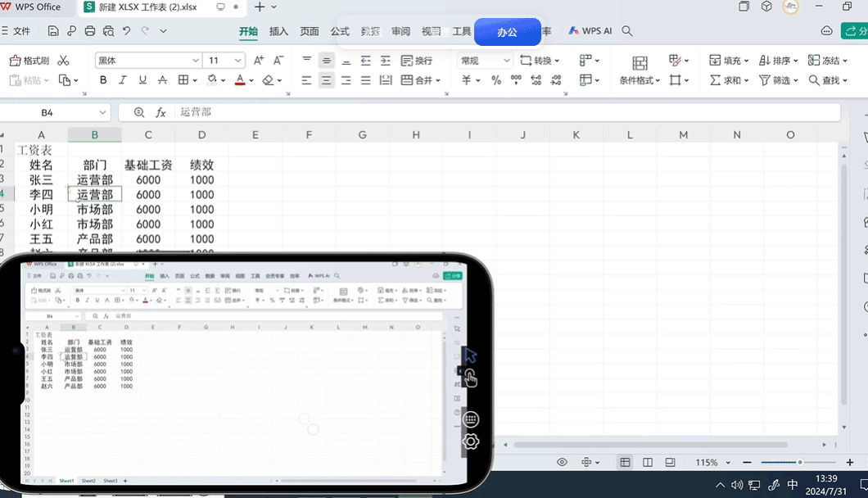This screenshot has height=498, width=868.
Task: Click the percent style icon
Action: (x=495, y=80)
